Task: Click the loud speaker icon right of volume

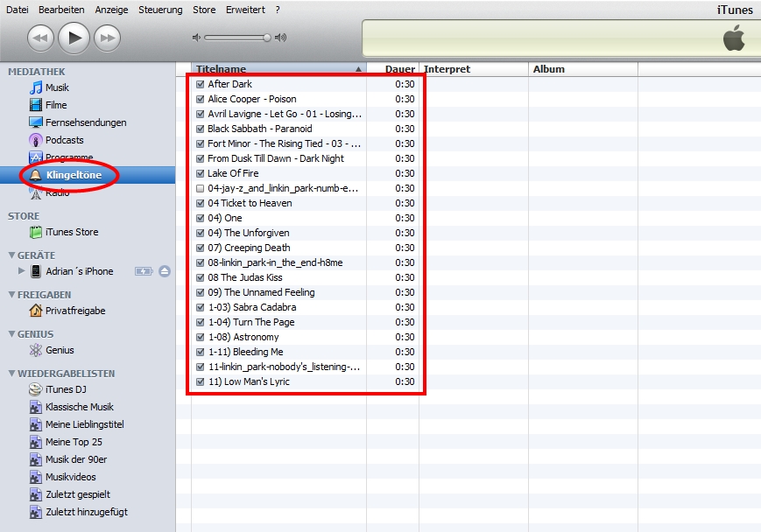Action: [x=280, y=38]
